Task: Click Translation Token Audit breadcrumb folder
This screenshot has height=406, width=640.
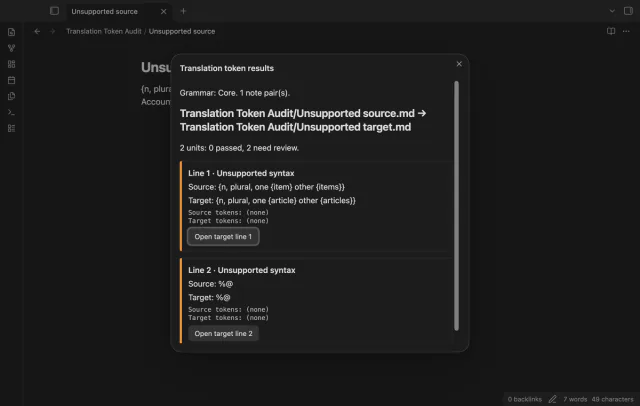Action: pyautogui.click(x=104, y=31)
